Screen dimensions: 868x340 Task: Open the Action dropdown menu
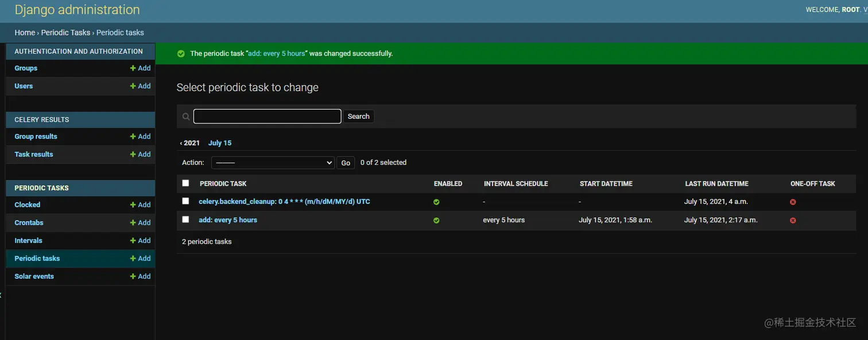click(273, 163)
